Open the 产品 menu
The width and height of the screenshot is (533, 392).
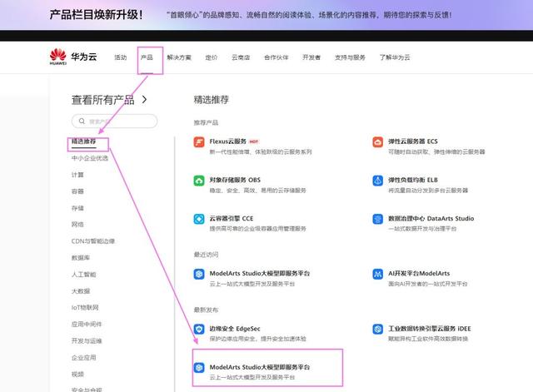(147, 57)
